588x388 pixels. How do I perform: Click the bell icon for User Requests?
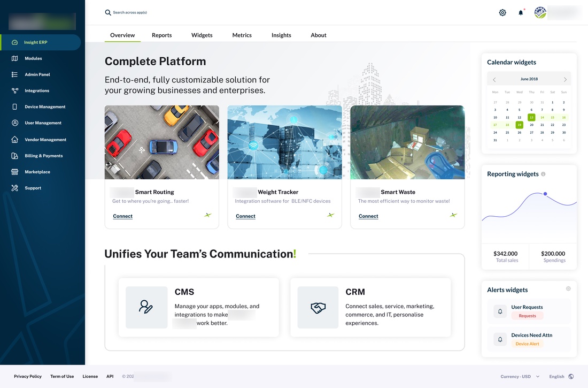coord(500,311)
